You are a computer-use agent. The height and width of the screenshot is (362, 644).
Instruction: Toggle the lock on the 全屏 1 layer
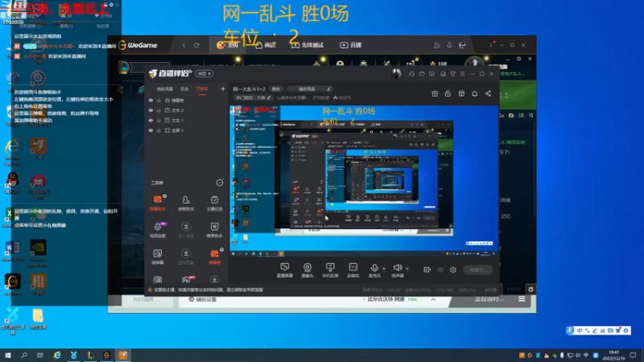[x=159, y=130]
